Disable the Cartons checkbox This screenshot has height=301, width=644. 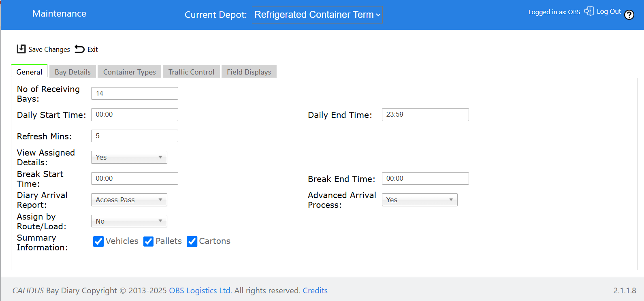(x=192, y=241)
